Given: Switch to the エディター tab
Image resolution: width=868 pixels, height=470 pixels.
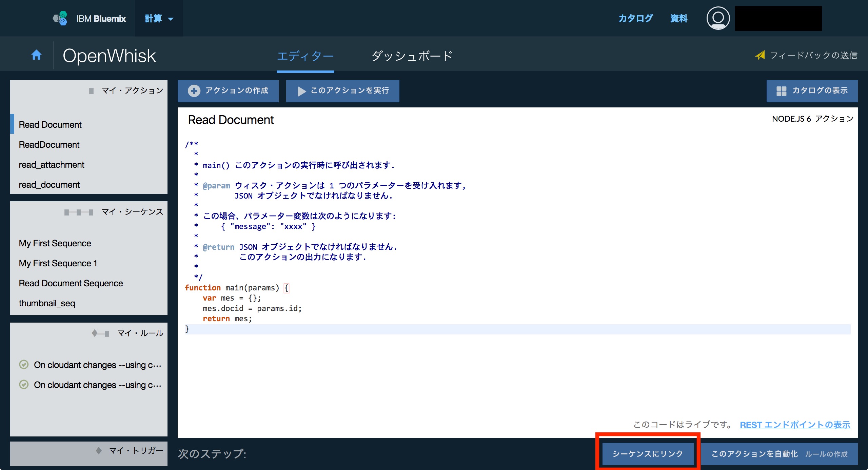Looking at the screenshot, I should pos(305,56).
